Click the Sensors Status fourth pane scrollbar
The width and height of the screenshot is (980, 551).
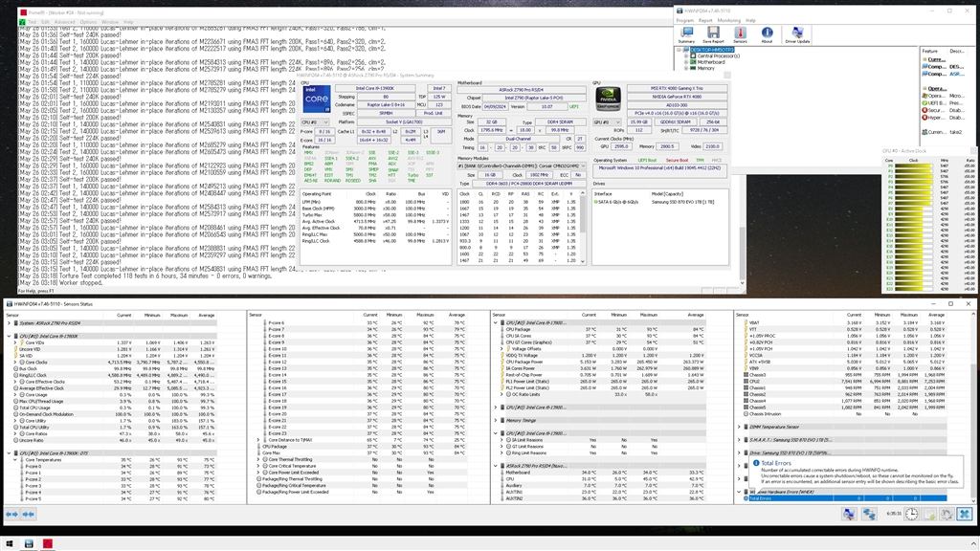[975, 407]
